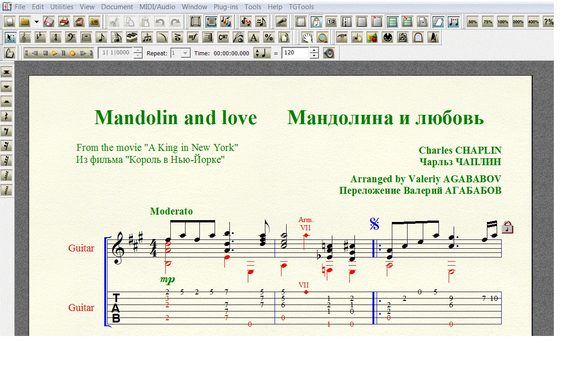
Task: Select the Selection tool arrow
Action: tap(11, 37)
